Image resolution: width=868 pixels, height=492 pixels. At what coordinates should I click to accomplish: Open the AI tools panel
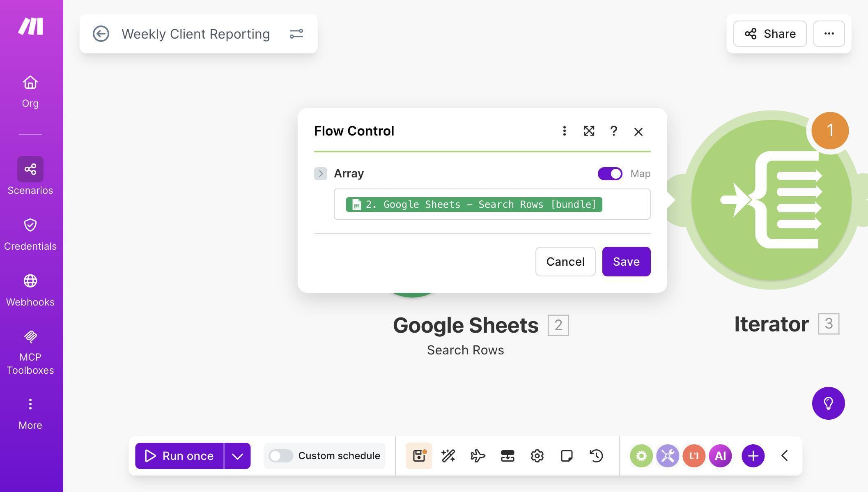(x=720, y=455)
